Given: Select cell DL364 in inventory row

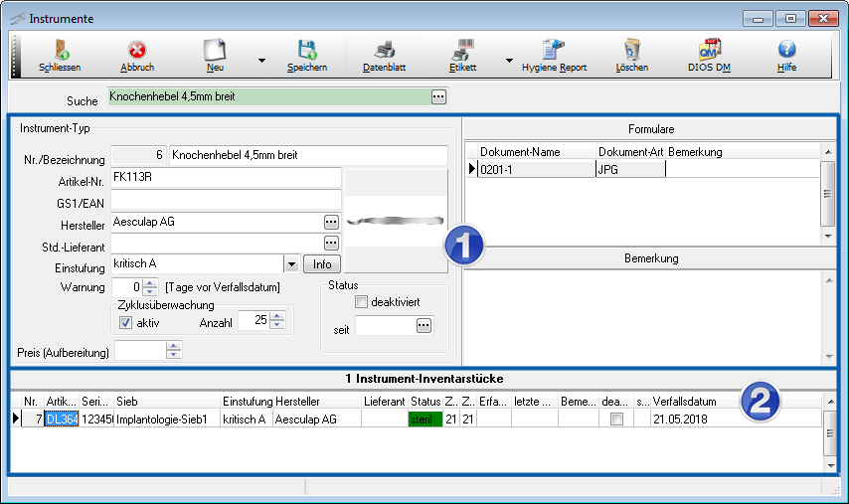Looking at the screenshot, I should coord(62,420).
